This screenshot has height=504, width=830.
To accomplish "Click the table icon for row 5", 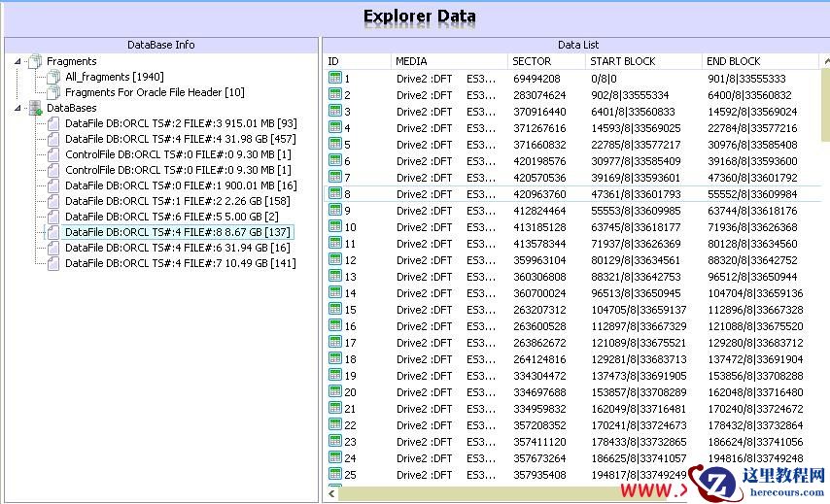I will 335,144.
